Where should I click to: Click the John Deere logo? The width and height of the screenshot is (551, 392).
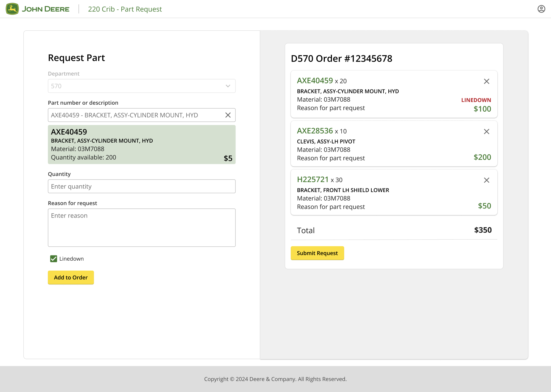point(38,9)
